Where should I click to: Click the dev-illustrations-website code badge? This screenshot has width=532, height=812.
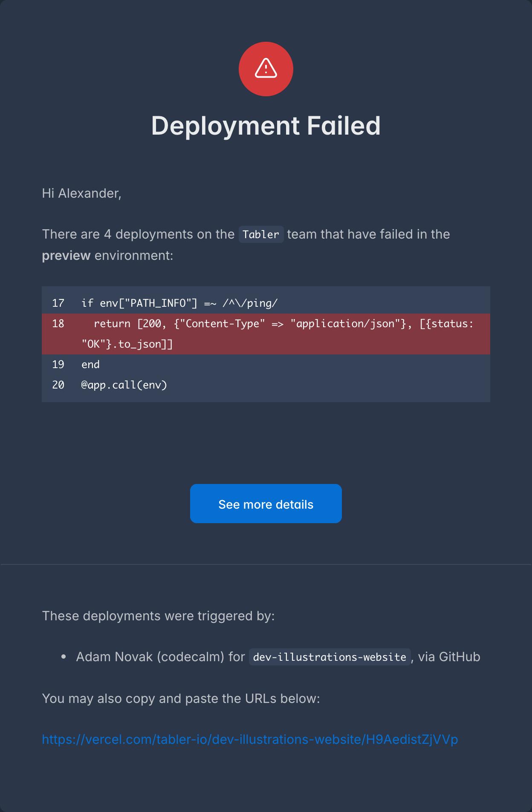pyautogui.click(x=329, y=657)
